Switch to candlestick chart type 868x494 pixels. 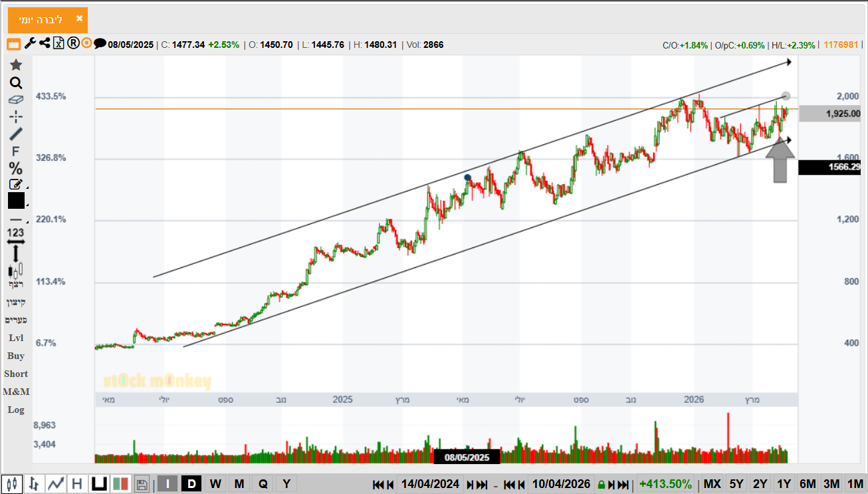point(12,483)
